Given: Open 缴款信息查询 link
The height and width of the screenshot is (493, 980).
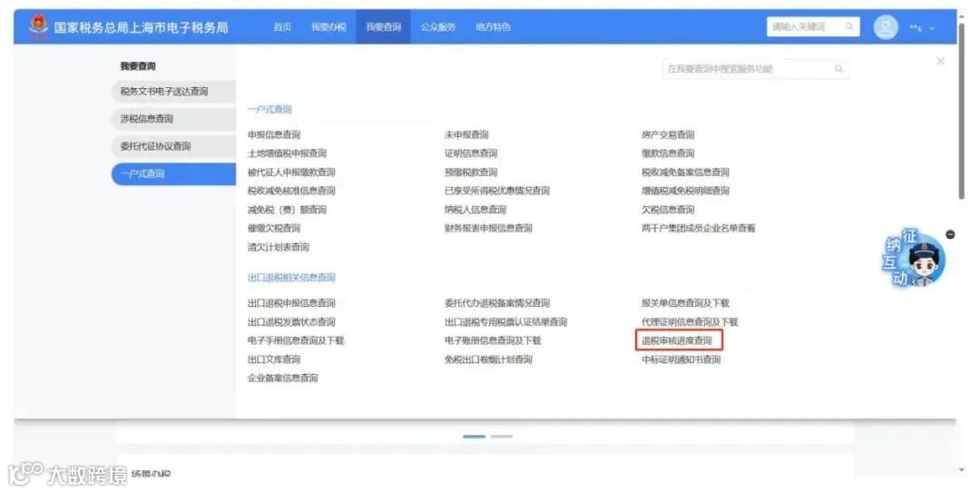Looking at the screenshot, I should [x=668, y=153].
